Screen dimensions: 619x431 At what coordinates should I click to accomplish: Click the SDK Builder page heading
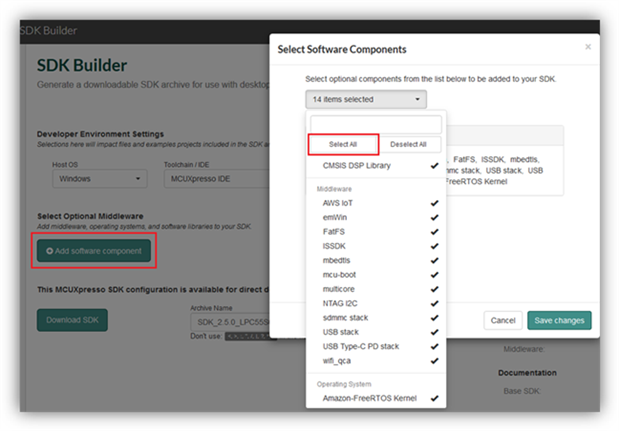point(82,66)
